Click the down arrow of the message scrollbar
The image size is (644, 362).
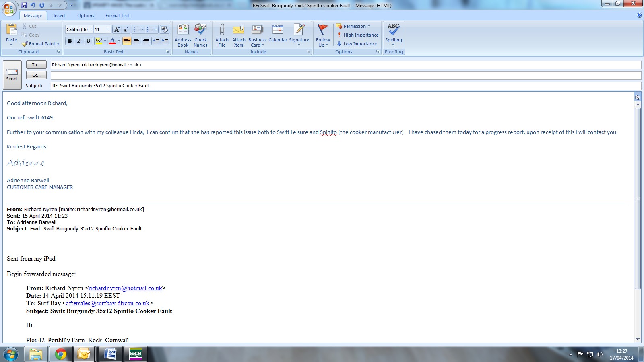click(638, 339)
